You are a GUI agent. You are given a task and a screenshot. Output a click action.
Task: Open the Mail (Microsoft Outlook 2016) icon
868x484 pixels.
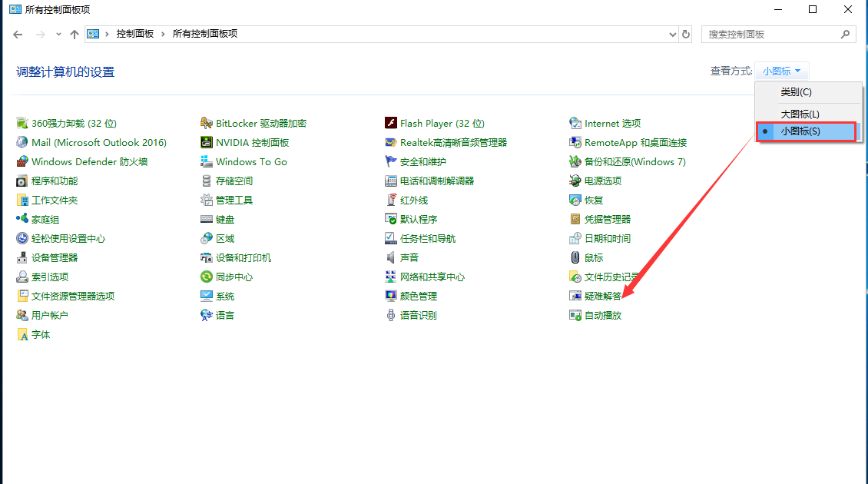(x=22, y=142)
